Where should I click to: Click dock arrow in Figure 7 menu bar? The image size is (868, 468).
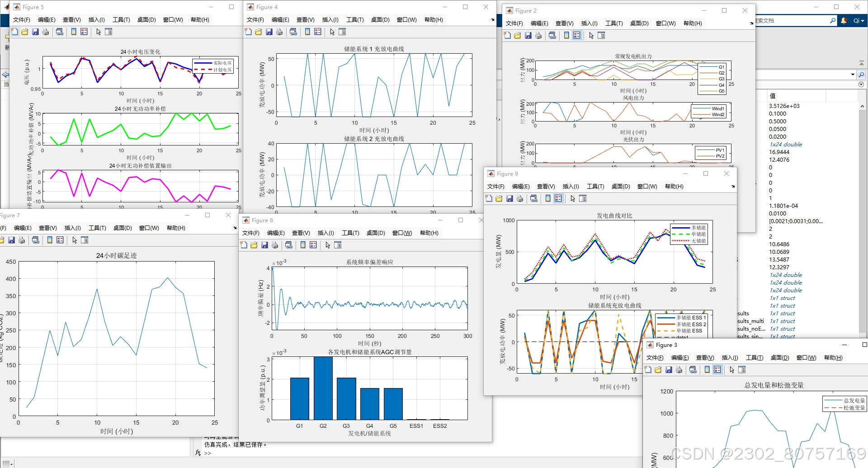tap(235, 228)
